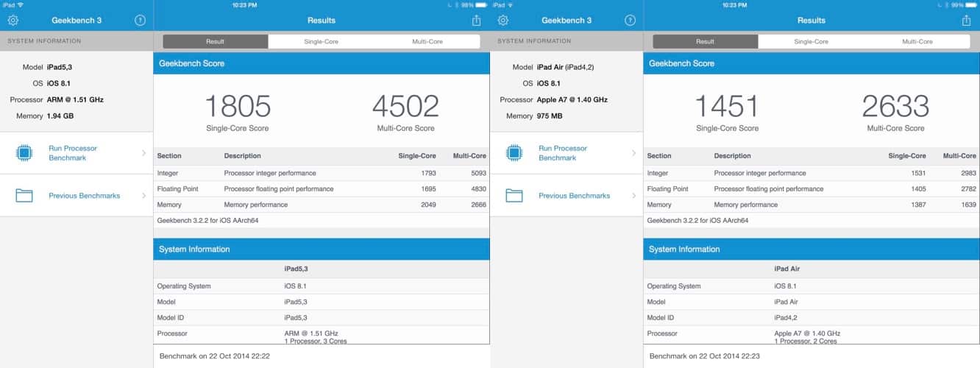Select Integer multi-core value 5093

tap(478, 174)
